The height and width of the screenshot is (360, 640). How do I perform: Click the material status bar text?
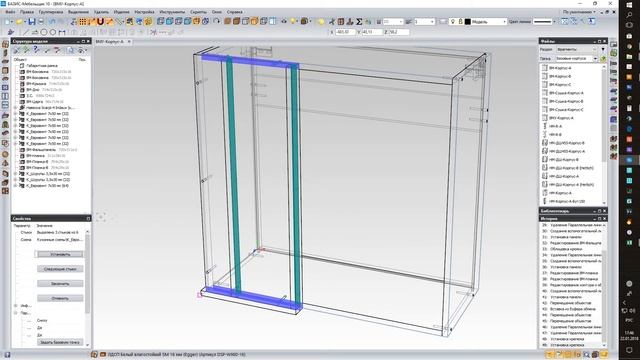(176, 355)
